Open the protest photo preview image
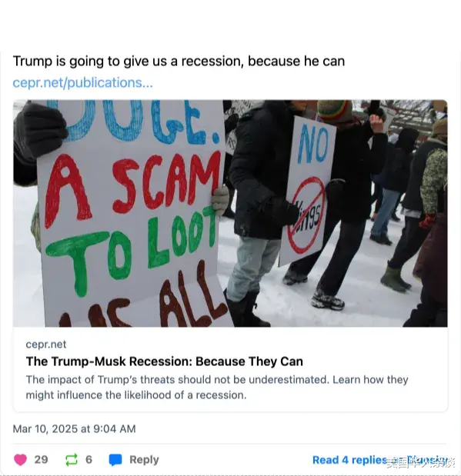 coord(230,213)
